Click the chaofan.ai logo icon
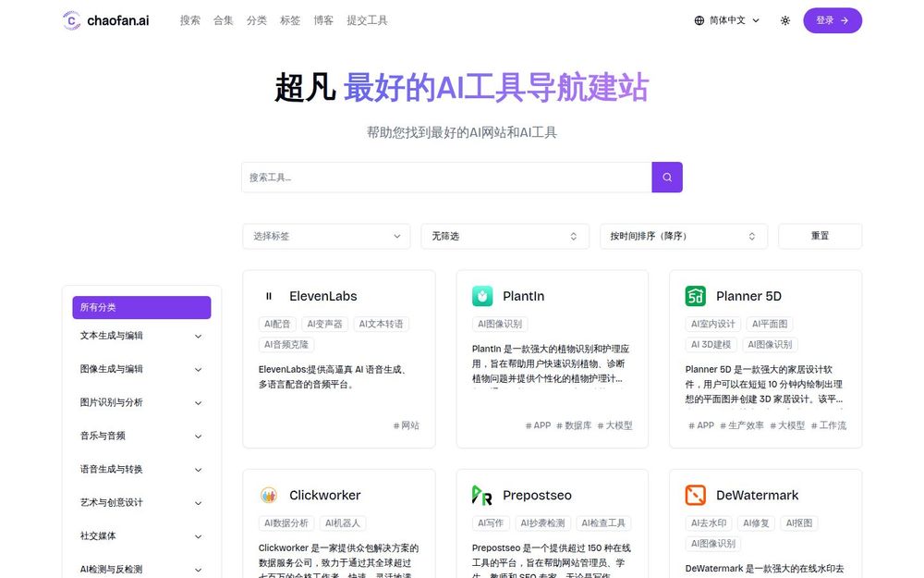Viewport: 924px width, 578px height. click(71, 20)
